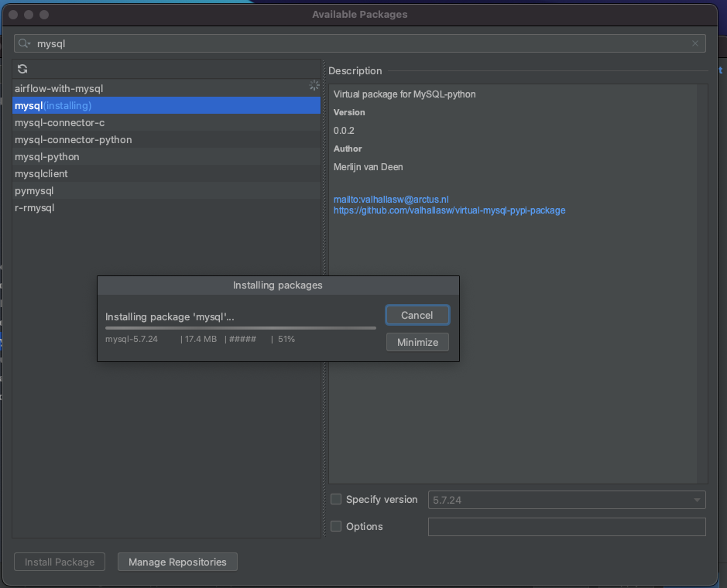The width and height of the screenshot is (727, 588).
Task: Select mysqlclient package
Action: 166,174
